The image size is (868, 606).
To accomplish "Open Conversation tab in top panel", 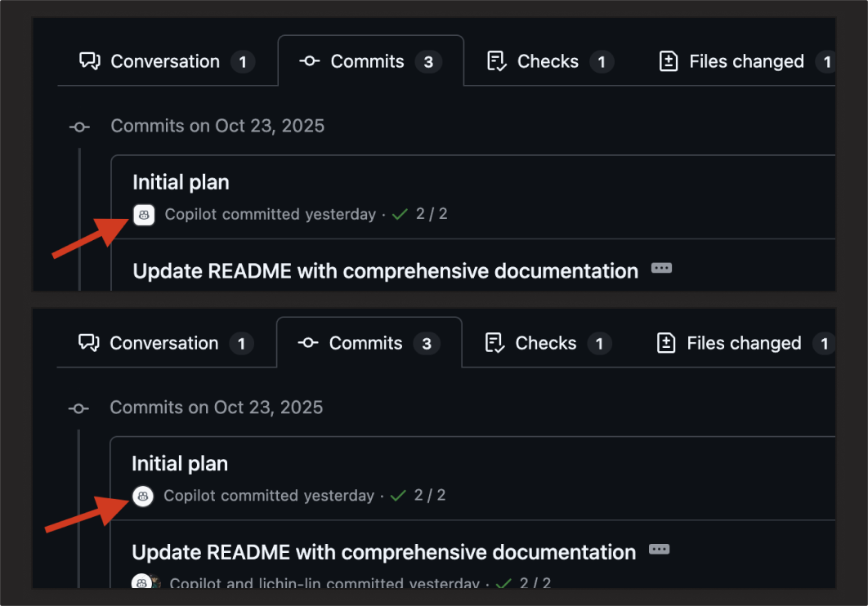I will [x=168, y=61].
